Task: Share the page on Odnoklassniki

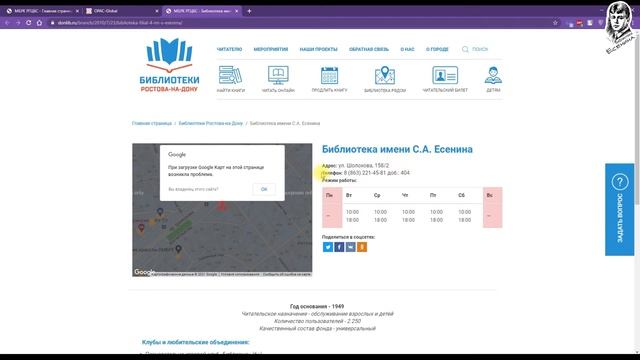Action: tap(362, 247)
